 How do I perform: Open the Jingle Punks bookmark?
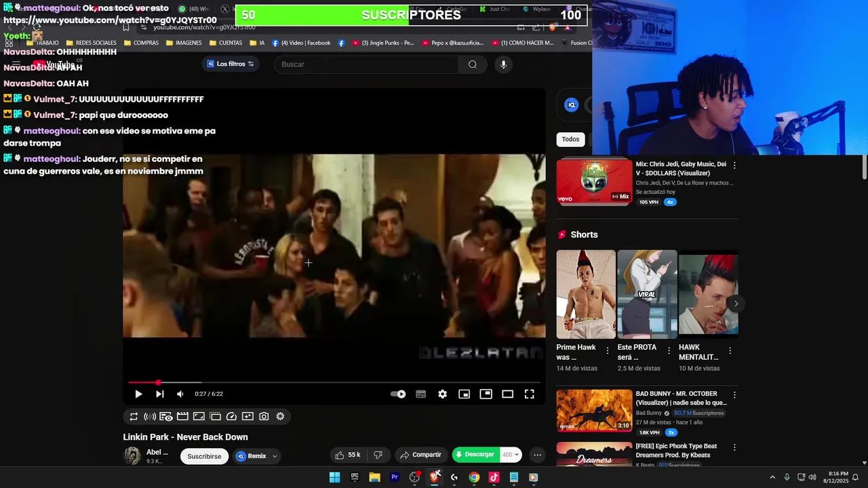click(382, 43)
